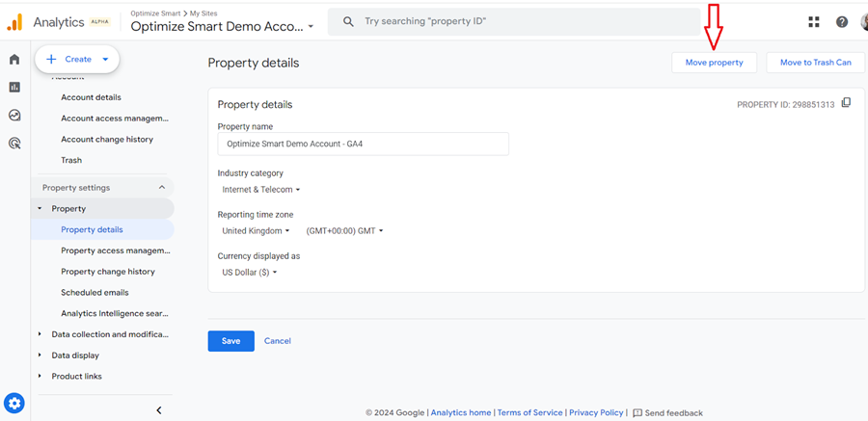The image size is (868, 421).
Task: Open the Advertising icon in sidebar
Action: (14, 144)
